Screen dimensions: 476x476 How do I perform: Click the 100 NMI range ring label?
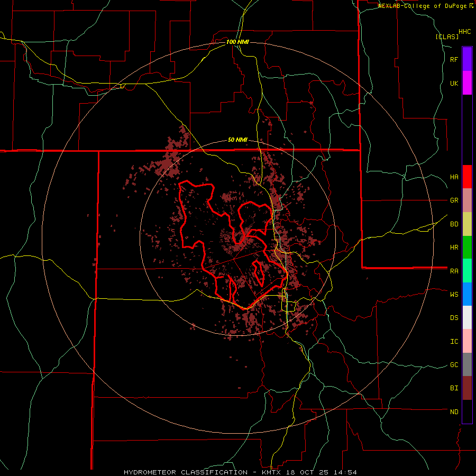point(237,42)
